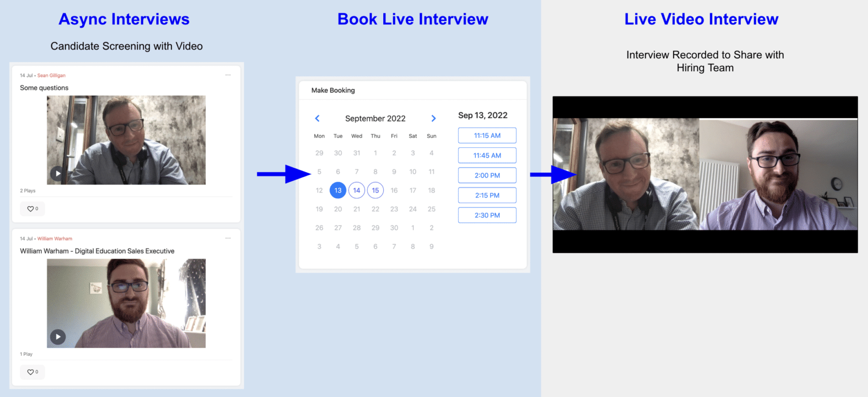The height and width of the screenshot is (397, 868).
Task: Open options menu on William Warham's post
Action: click(x=228, y=238)
